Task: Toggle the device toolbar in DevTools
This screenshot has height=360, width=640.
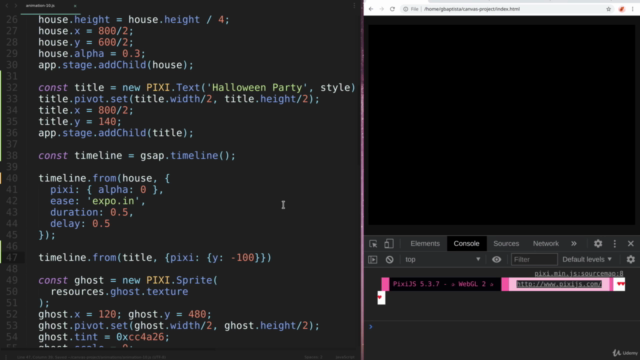Action: [x=389, y=244]
